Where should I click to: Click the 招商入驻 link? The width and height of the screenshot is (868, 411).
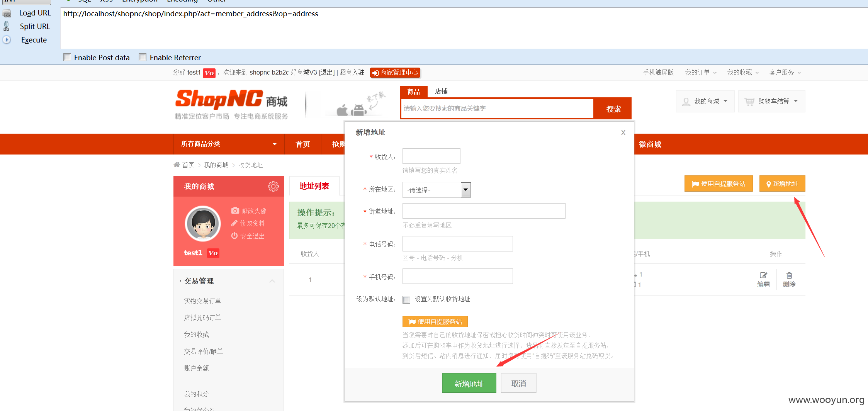pos(352,73)
